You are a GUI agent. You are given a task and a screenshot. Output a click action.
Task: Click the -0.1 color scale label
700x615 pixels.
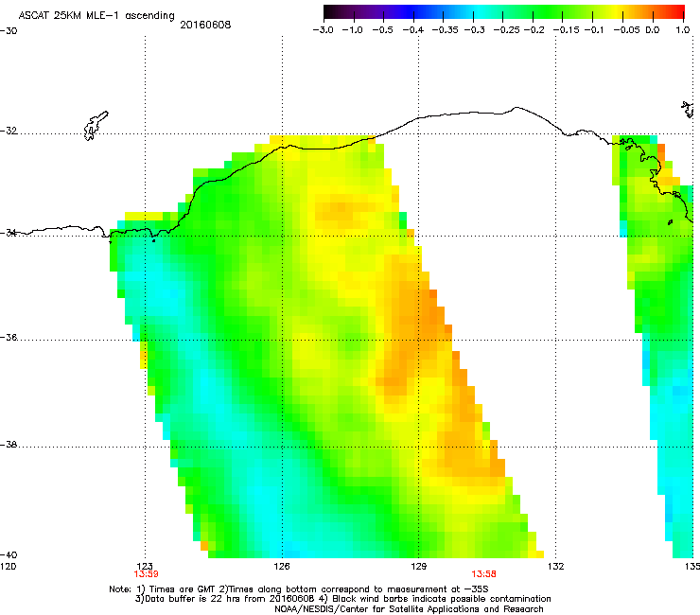click(594, 30)
